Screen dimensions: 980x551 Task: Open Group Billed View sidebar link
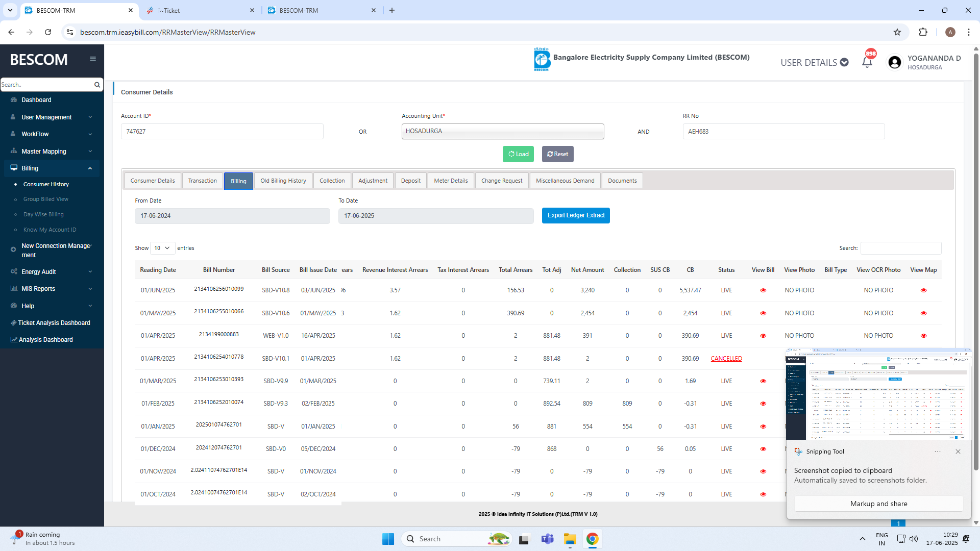[45, 199]
